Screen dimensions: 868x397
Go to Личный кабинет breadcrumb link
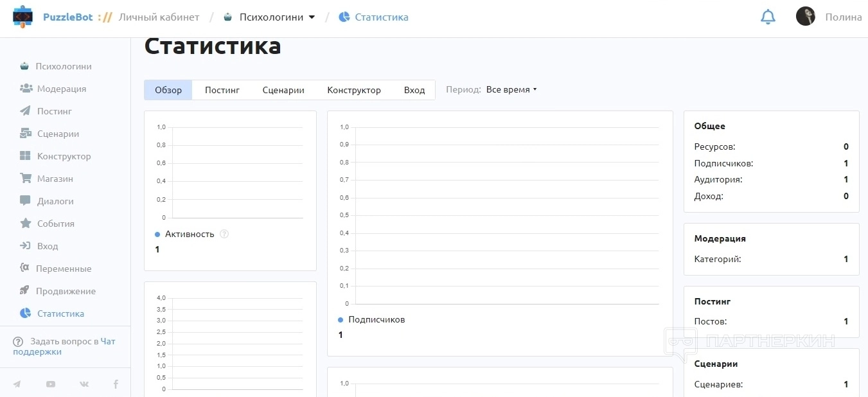[159, 17]
